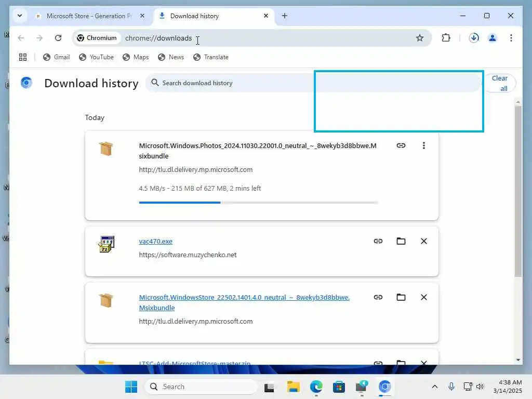This screenshot has height=399, width=532.
Task: Show hidden system tray icons
Action: coord(435,387)
